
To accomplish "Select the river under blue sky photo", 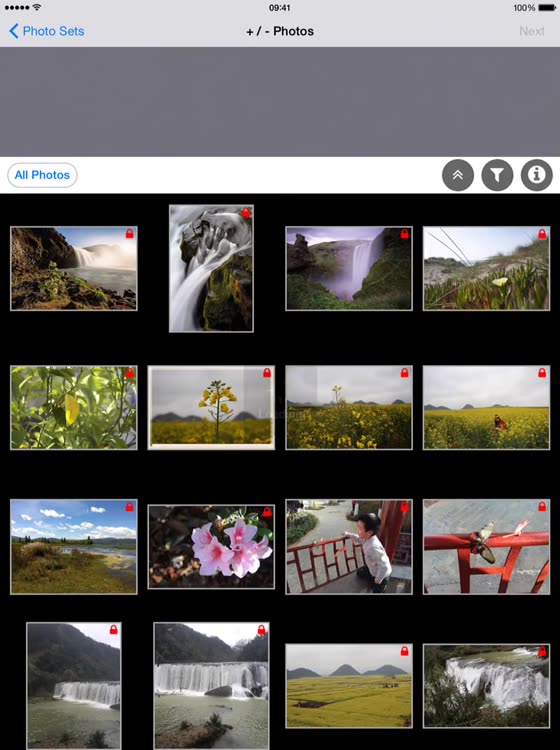I will (x=74, y=547).
